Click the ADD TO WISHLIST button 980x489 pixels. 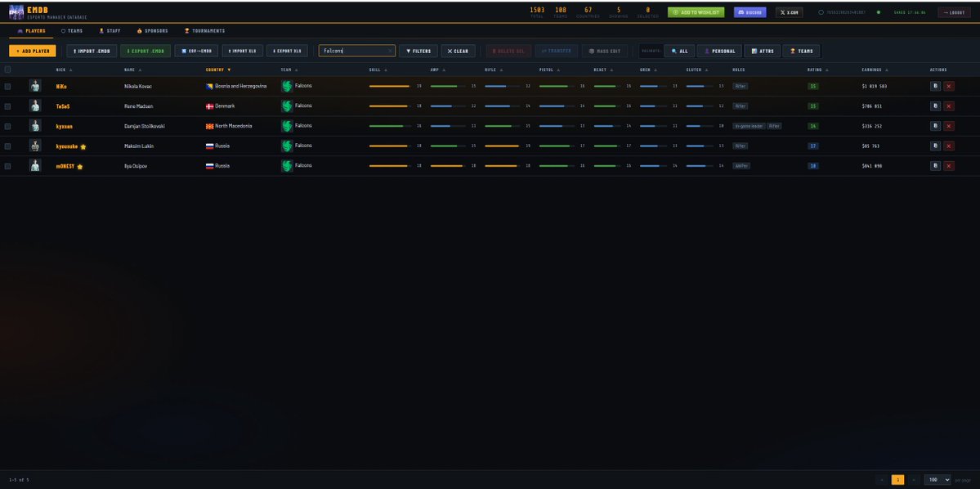[696, 12]
